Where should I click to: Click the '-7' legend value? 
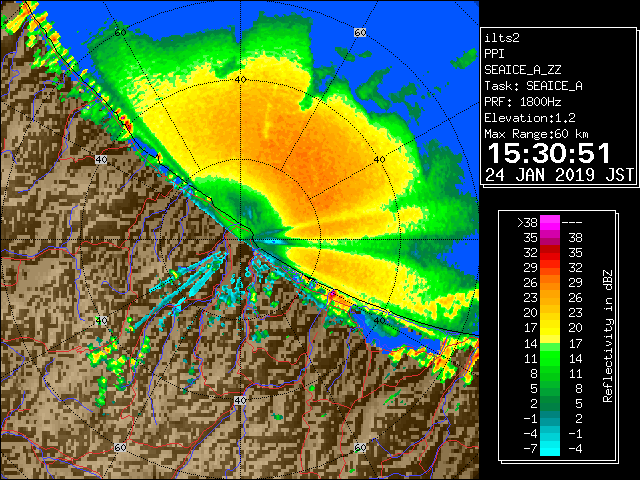click(530, 449)
